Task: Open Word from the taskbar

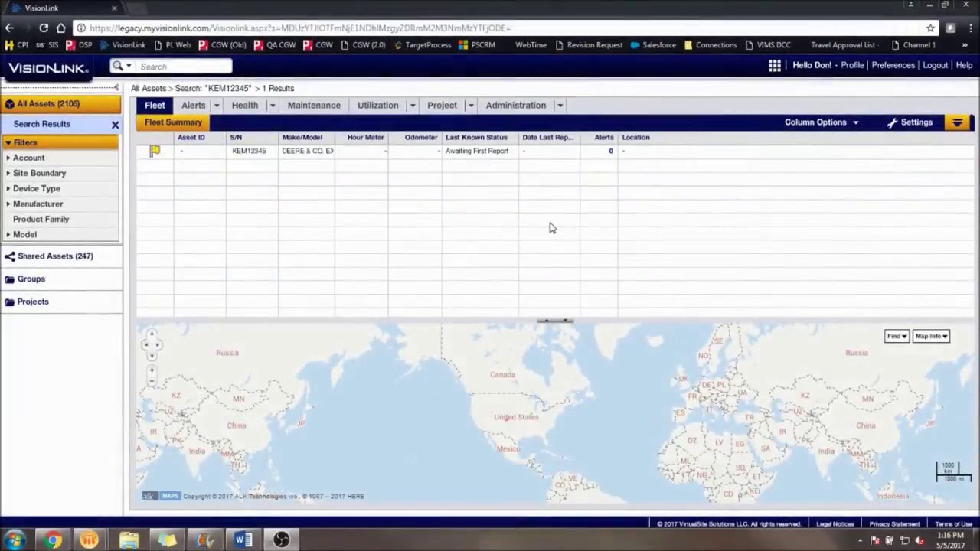Action: pos(243,540)
